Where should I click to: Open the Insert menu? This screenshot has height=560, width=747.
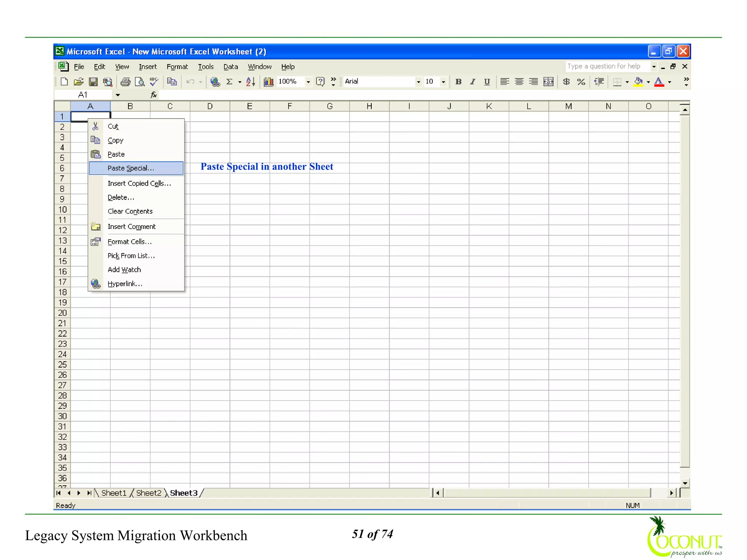(147, 67)
